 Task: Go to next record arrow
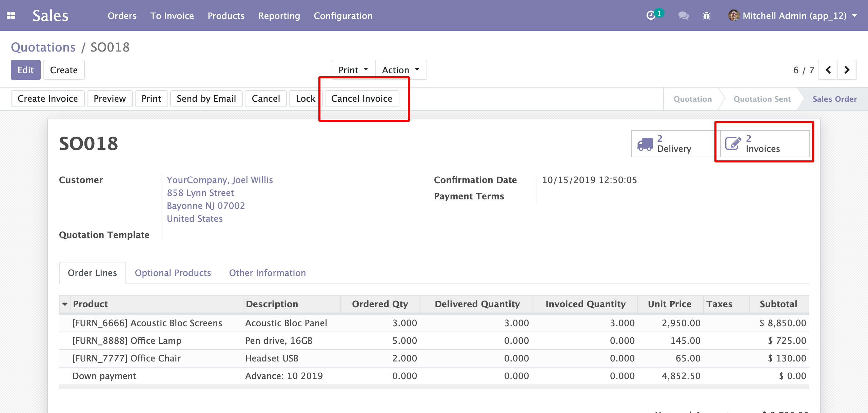[847, 70]
